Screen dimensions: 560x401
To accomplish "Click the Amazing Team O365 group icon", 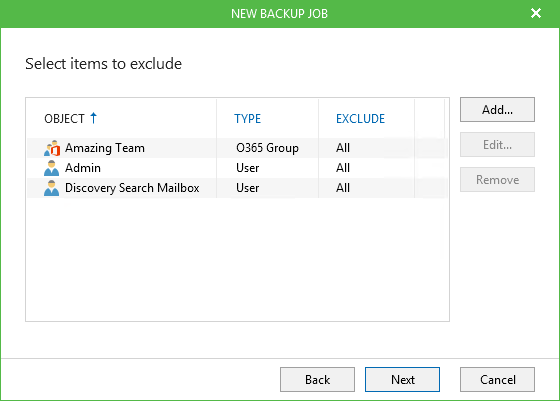I will coord(52,148).
